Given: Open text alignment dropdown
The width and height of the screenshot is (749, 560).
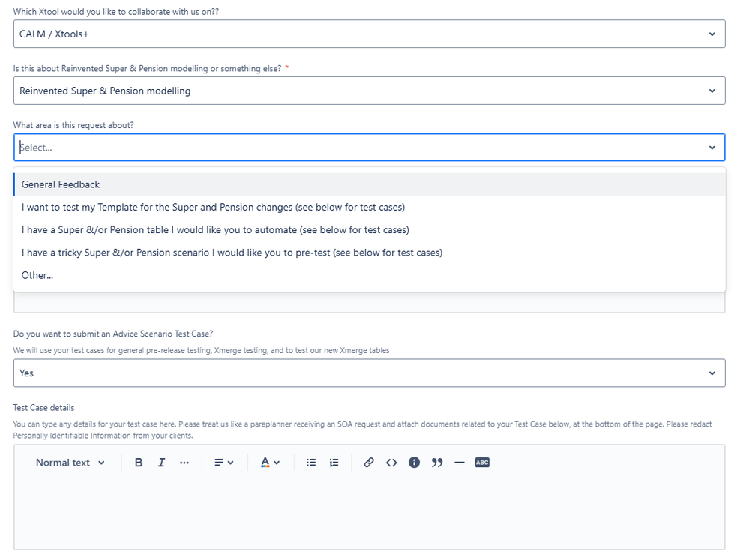Looking at the screenshot, I should pyautogui.click(x=224, y=463).
